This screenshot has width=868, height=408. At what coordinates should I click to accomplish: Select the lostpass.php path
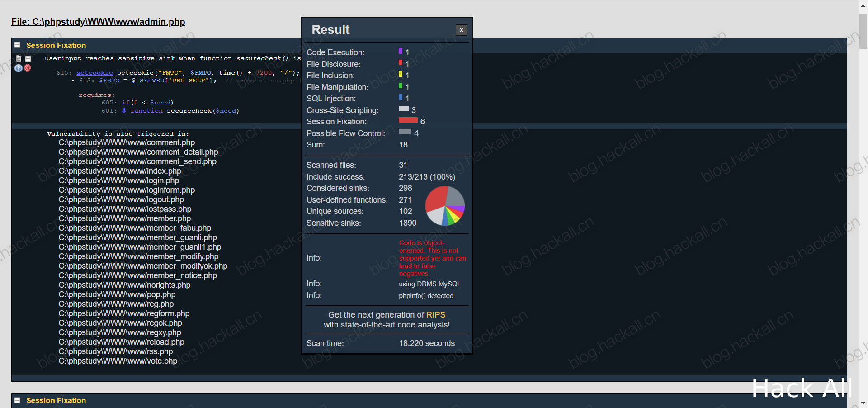click(125, 209)
